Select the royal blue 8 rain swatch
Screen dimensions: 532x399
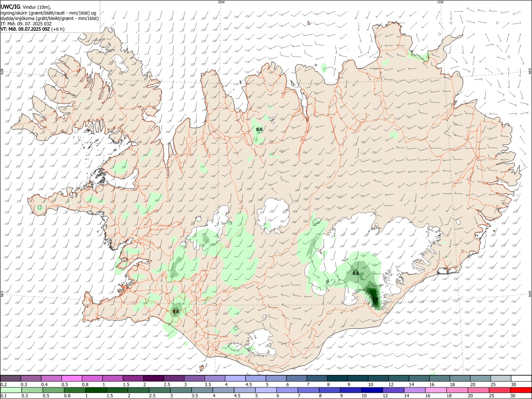click(330, 390)
